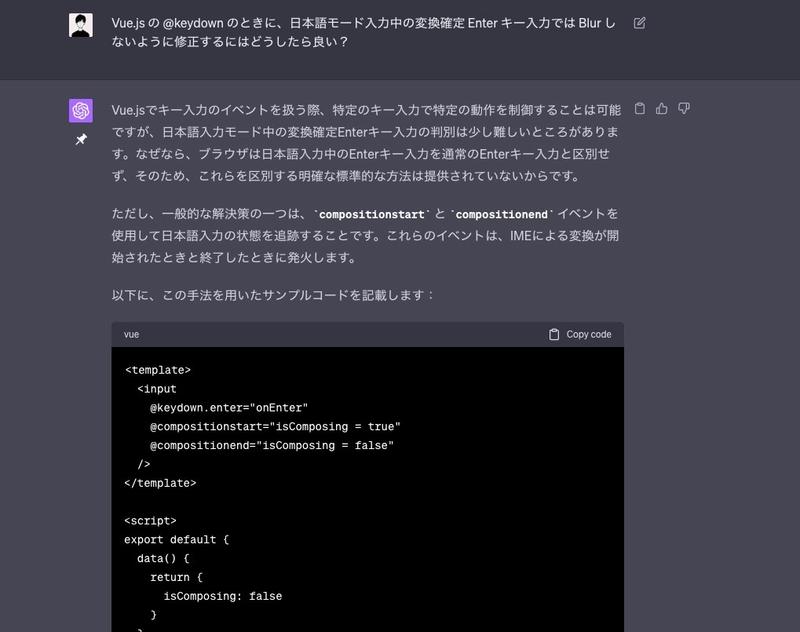Image resolution: width=800 pixels, height=632 pixels.
Task: Click the data() { code line
Action: pyautogui.click(x=163, y=559)
